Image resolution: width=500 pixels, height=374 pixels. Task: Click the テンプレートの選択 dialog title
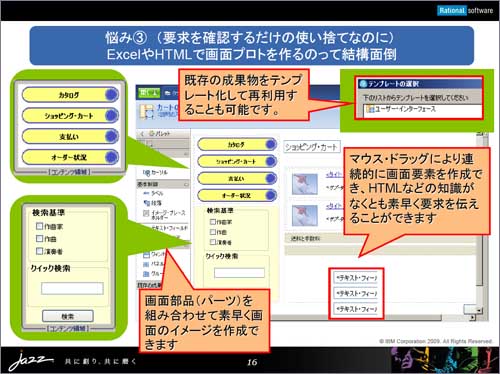tap(393, 84)
